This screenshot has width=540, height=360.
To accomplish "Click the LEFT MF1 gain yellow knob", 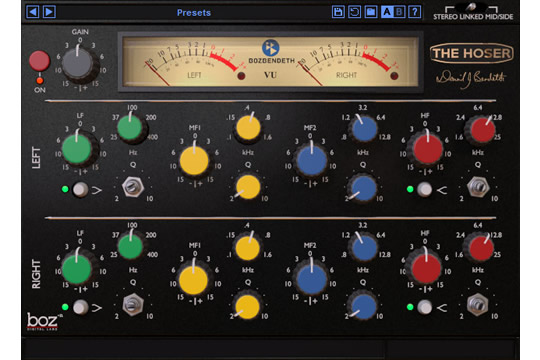I will [x=194, y=160].
